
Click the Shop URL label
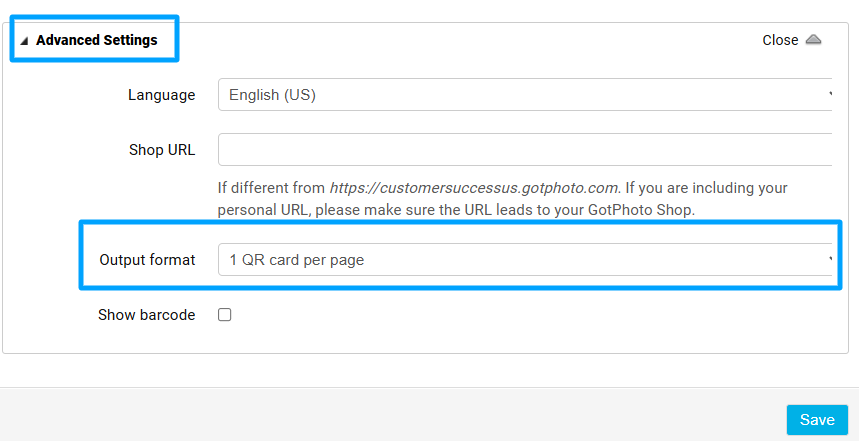click(x=162, y=150)
